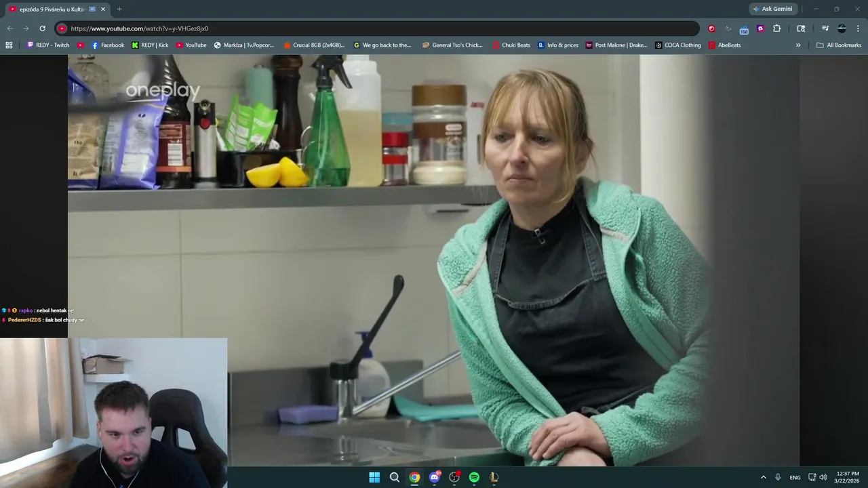The width and height of the screenshot is (868, 488).
Task: Open the Info & prices bookmark
Action: pos(558,45)
